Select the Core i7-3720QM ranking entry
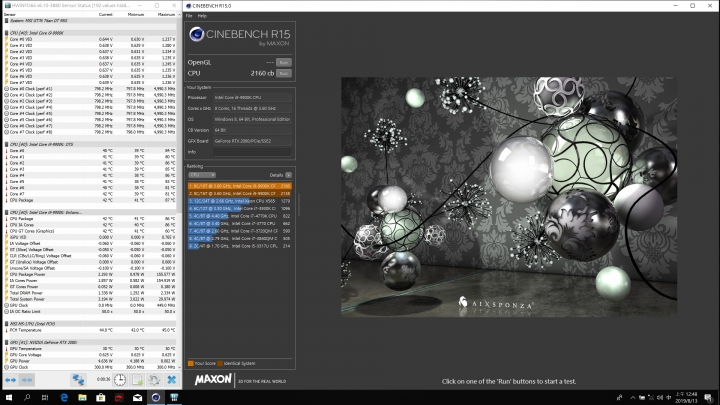Screen dimensions: 720x405 point(239,231)
